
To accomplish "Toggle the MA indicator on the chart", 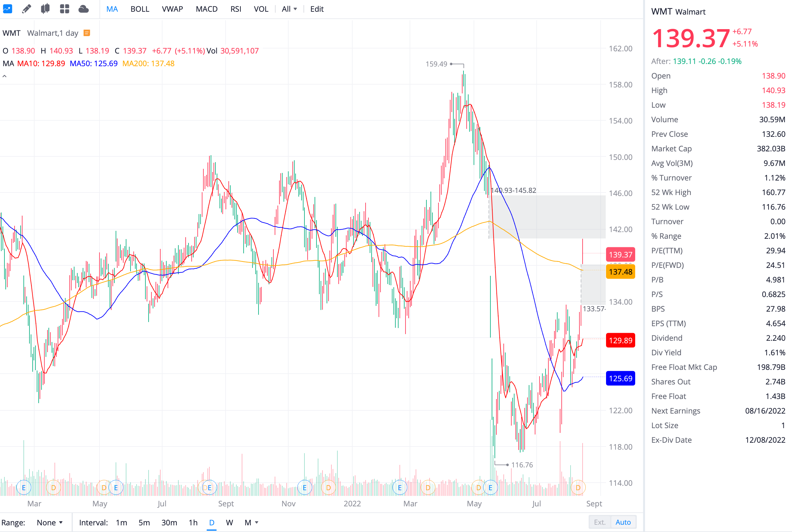I will point(112,9).
